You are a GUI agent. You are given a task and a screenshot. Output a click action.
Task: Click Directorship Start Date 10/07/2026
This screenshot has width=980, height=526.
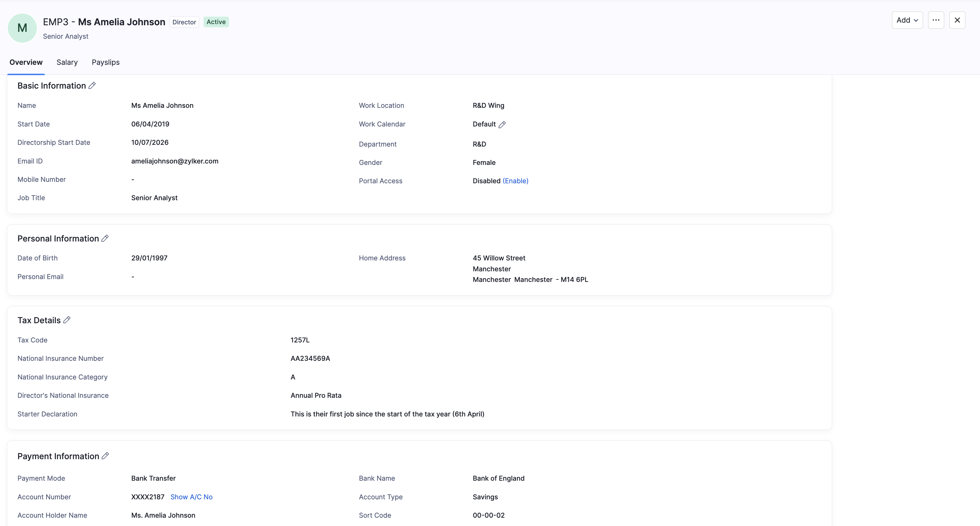150,143
